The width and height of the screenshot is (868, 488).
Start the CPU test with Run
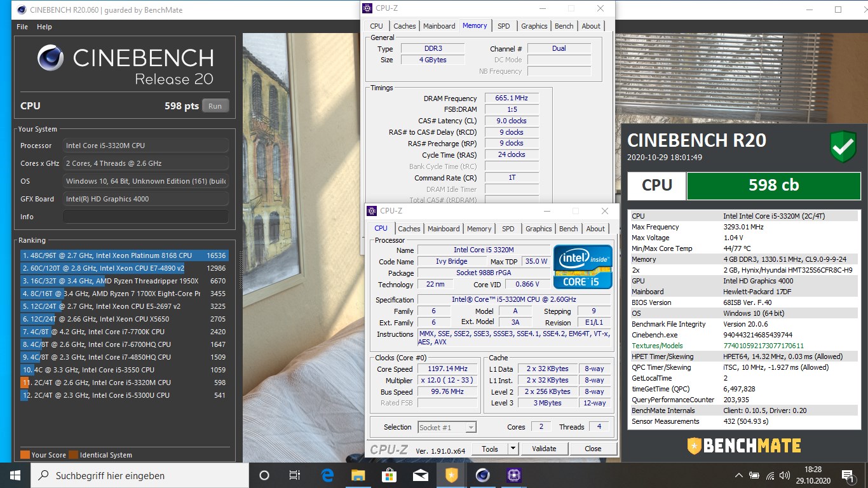point(215,106)
